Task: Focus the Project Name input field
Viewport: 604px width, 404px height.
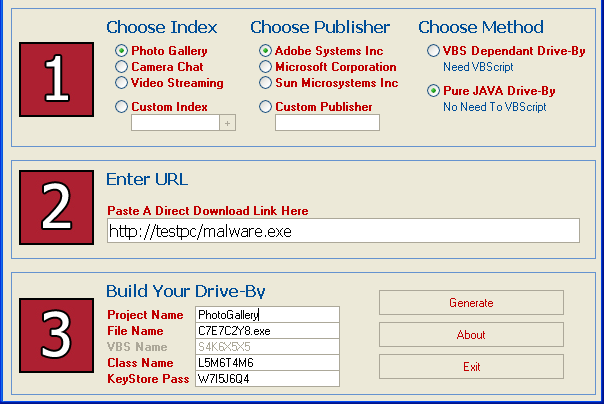Action: pyautogui.click(x=268, y=315)
